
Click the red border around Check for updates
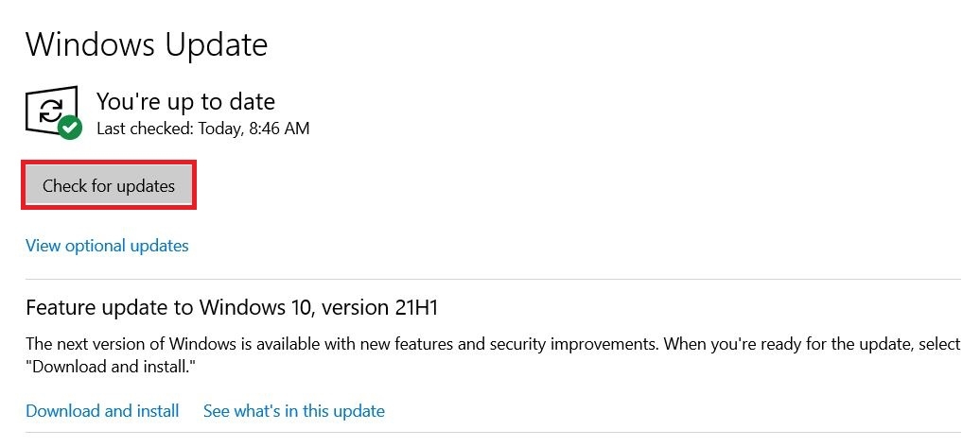(109, 164)
